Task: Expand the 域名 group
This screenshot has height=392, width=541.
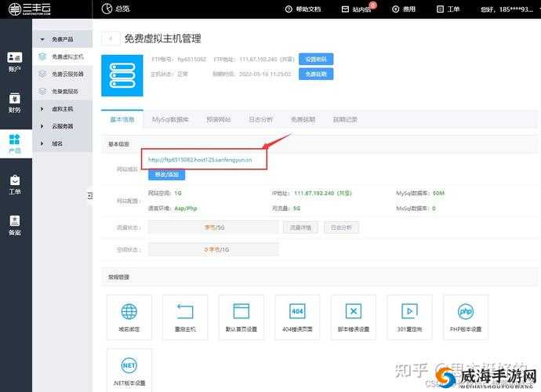Action: (63, 143)
